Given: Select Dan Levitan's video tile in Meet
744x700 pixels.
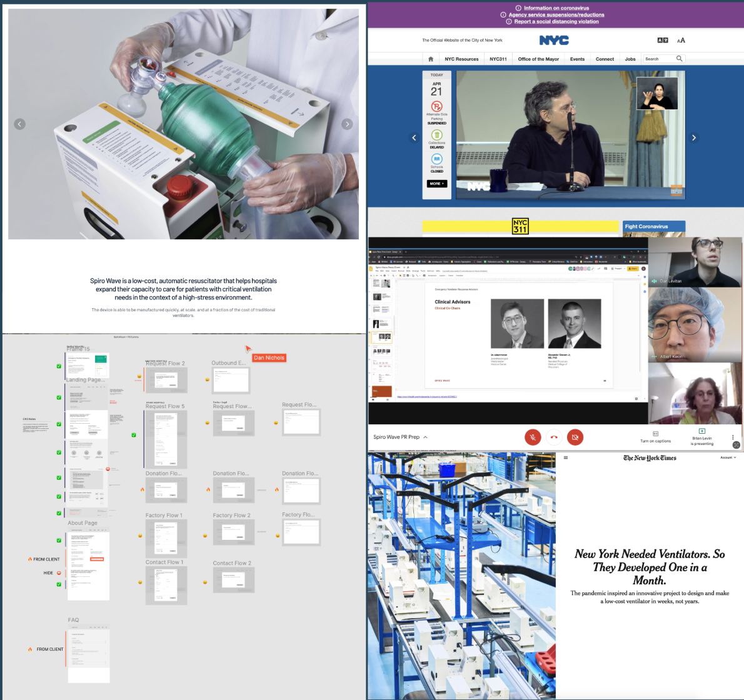Looking at the screenshot, I should [x=695, y=262].
